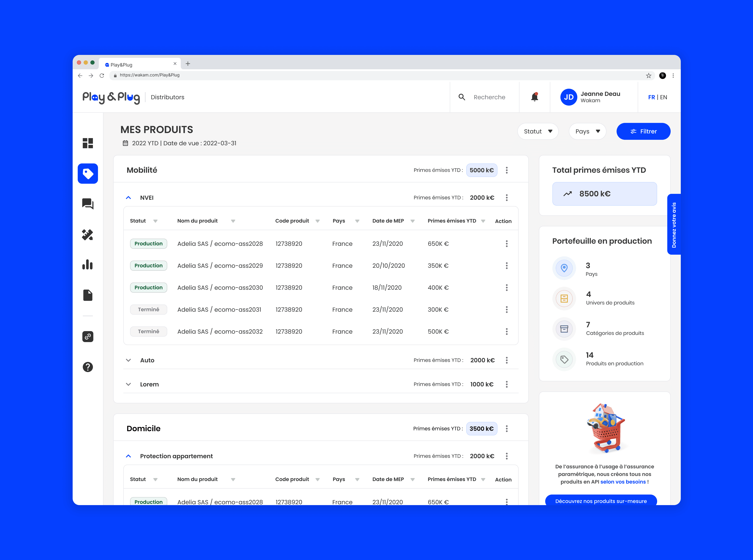753x560 pixels.
Task: Open the bar chart statistics icon
Action: pyautogui.click(x=88, y=265)
